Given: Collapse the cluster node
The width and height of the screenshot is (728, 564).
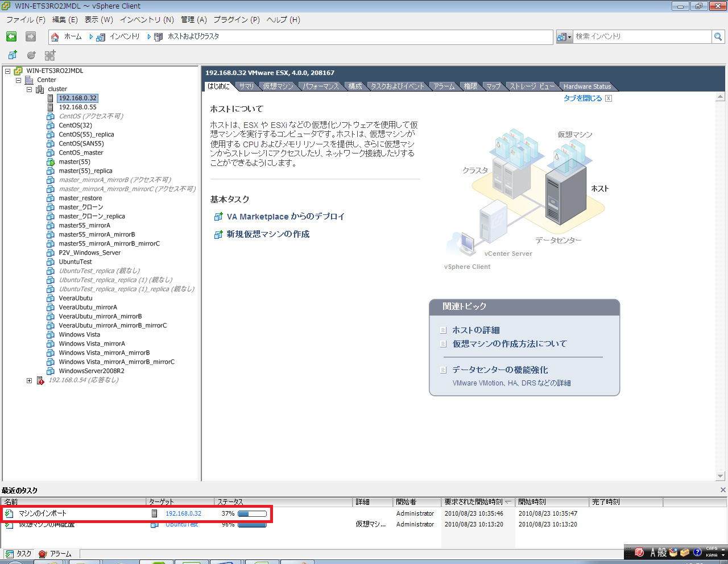Looking at the screenshot, I should [30, 89].
